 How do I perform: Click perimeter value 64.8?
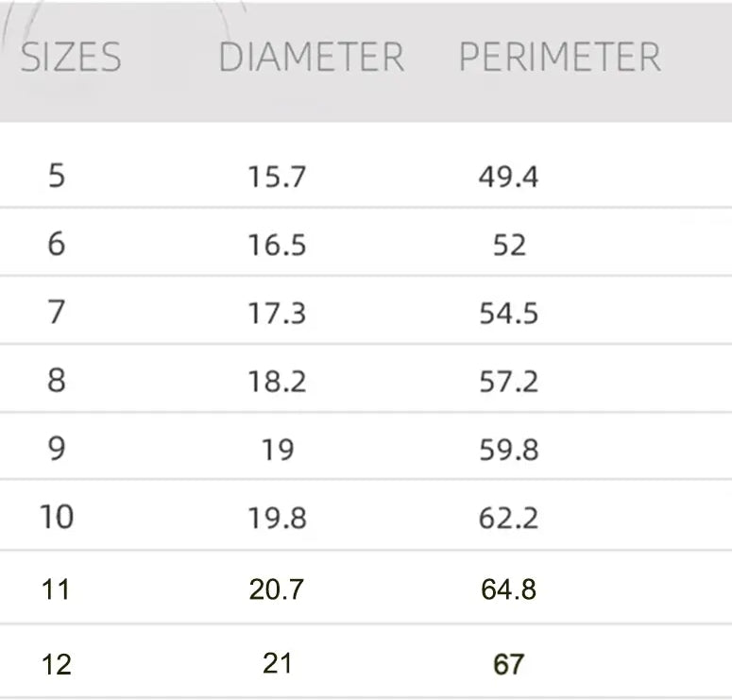(508, 589)
